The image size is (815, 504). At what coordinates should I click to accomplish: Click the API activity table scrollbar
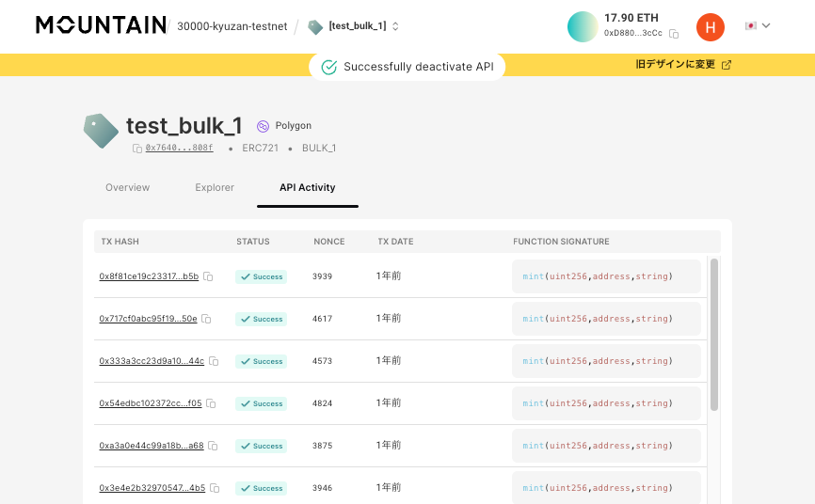714,334
